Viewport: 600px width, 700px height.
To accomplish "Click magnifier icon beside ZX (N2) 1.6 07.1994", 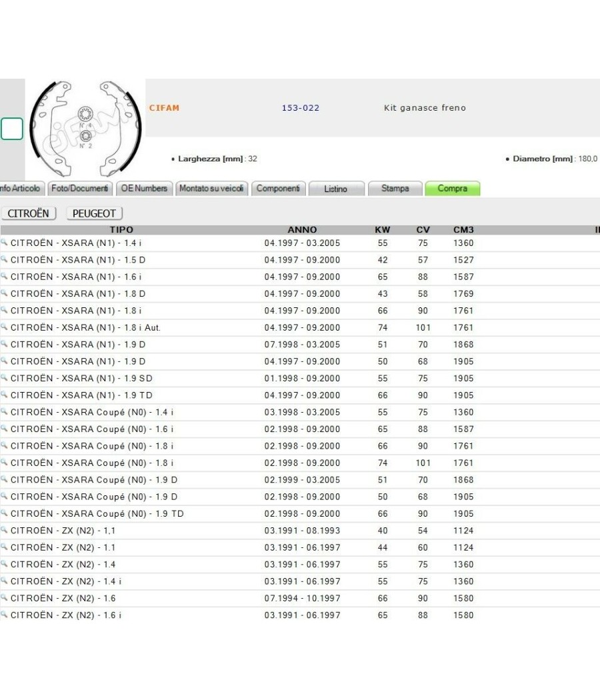I will click(4, 598).
